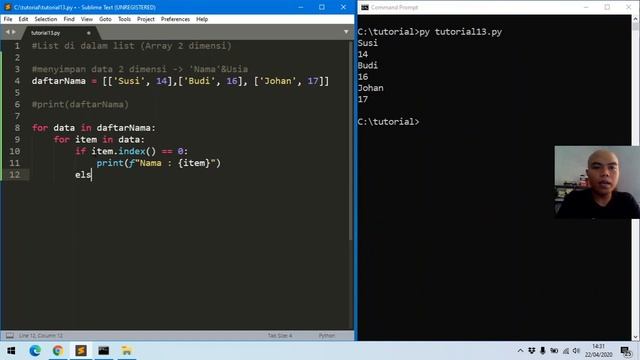Click the #print(daftarNama) comment line
Viewport: 640px width, 360px height.
80,104
